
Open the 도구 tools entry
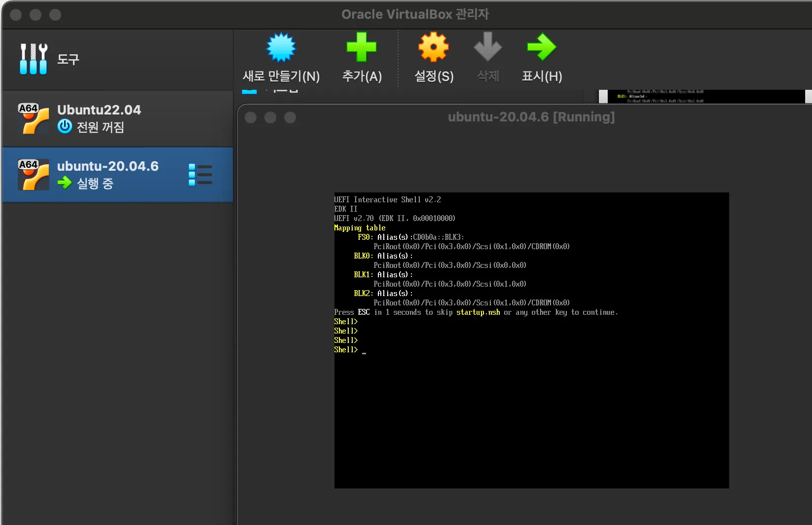pos(117,59)
